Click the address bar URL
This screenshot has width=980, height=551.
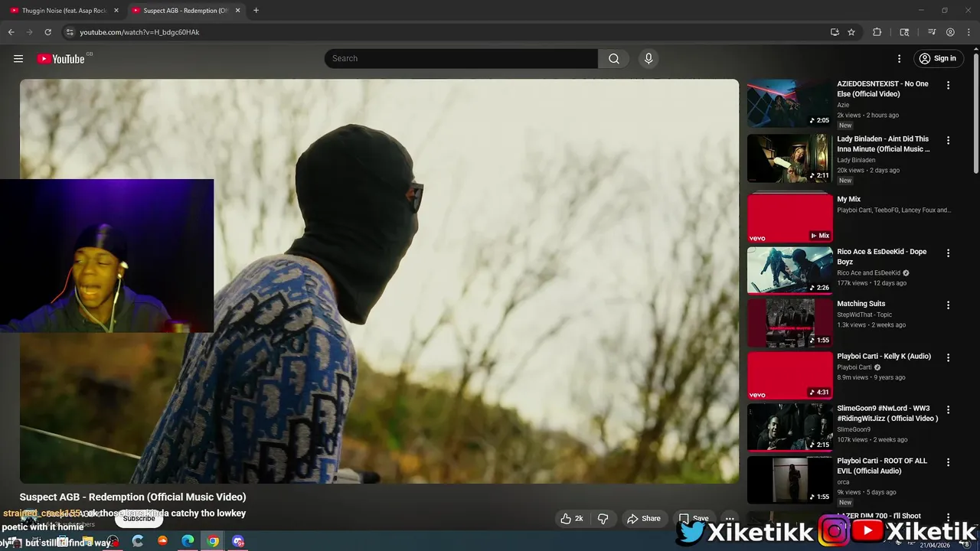(139, 32)
